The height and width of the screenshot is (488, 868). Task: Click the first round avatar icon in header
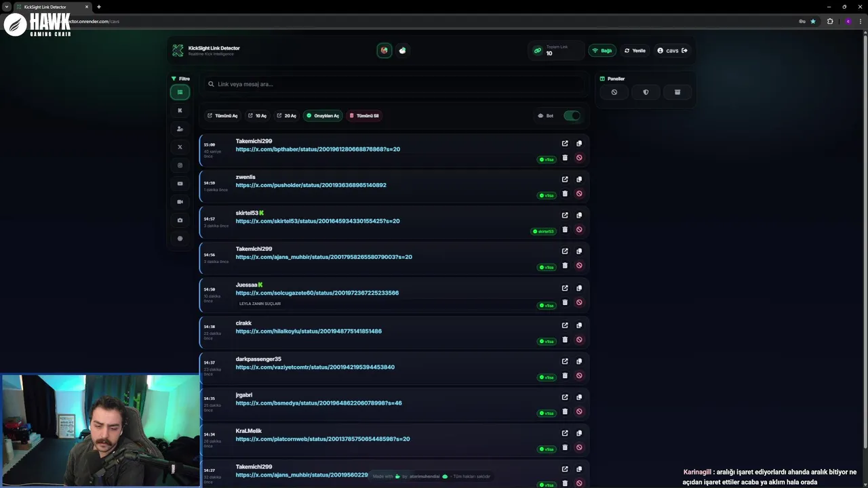(x=384, y=50)
